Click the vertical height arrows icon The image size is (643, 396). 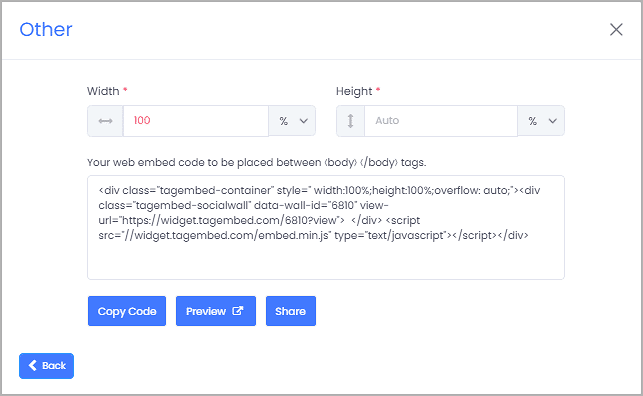tap(350, 121)
